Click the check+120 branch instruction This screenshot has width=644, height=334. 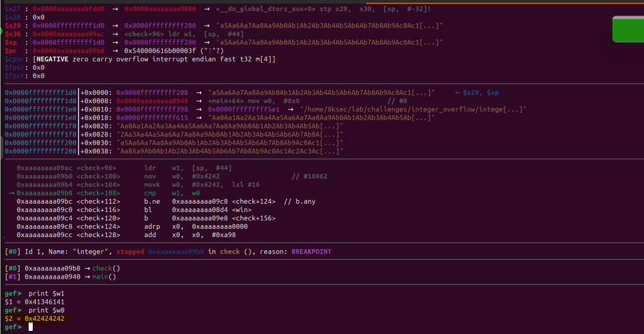(x=146, y=218)
